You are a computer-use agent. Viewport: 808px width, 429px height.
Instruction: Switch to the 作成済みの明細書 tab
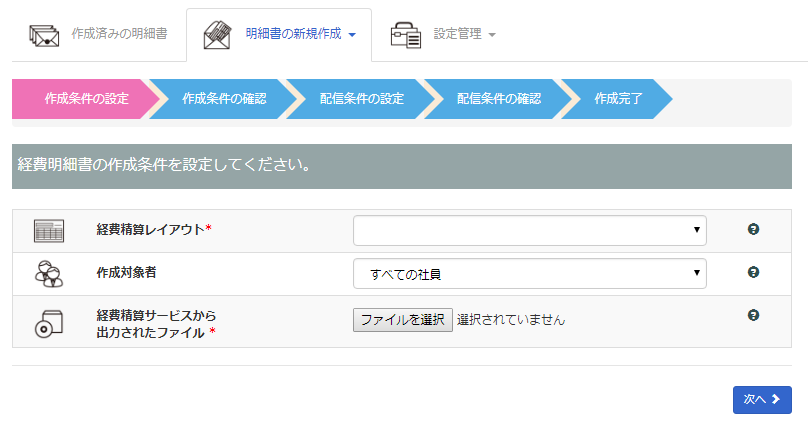click(118, 34)
